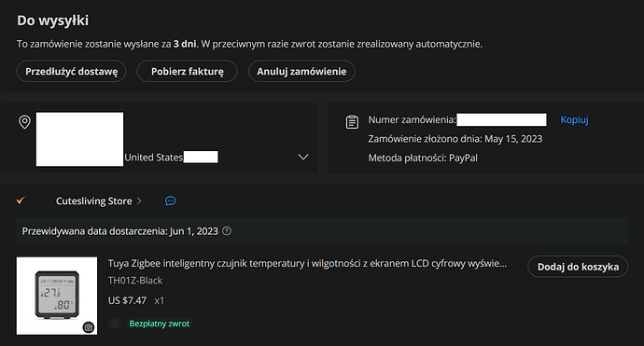
Task: Click Przedłużyć dostawę button
Action: point(72,72)
